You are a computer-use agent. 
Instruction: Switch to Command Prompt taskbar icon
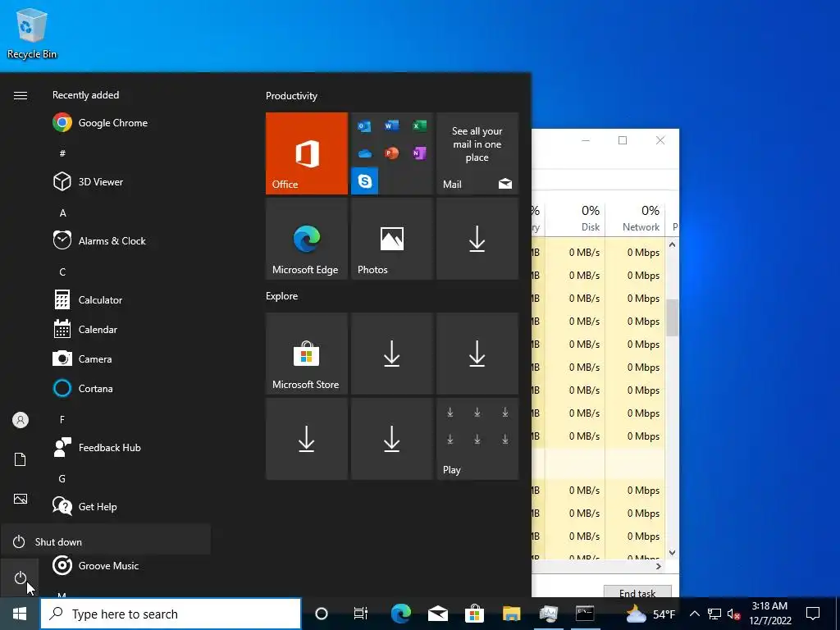[585, 614]
